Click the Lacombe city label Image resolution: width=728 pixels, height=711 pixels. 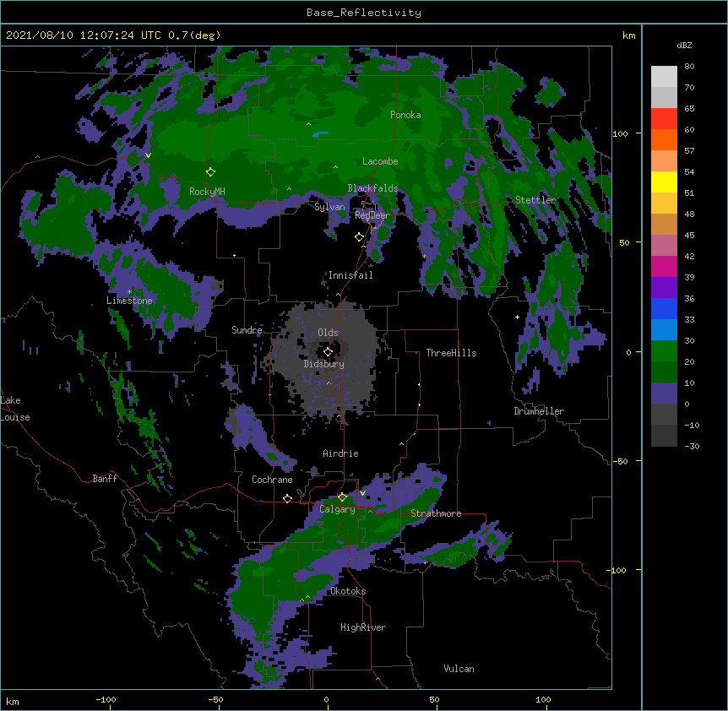click(380, 161)
